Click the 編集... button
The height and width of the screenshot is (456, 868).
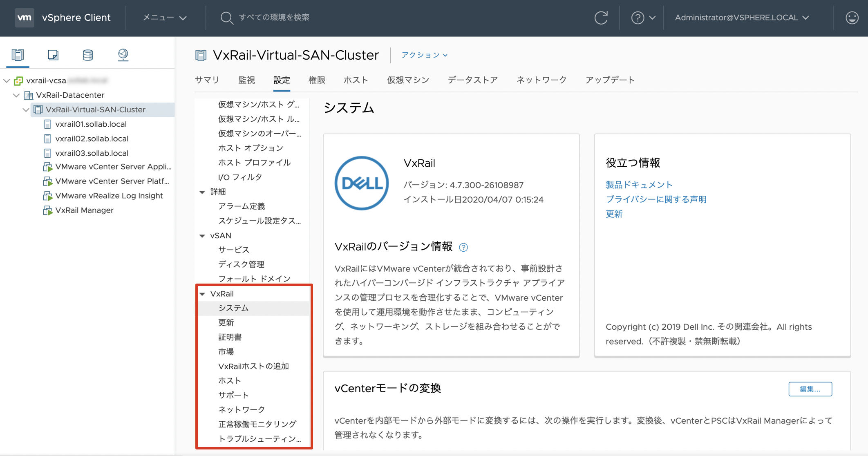coord(810,389)
